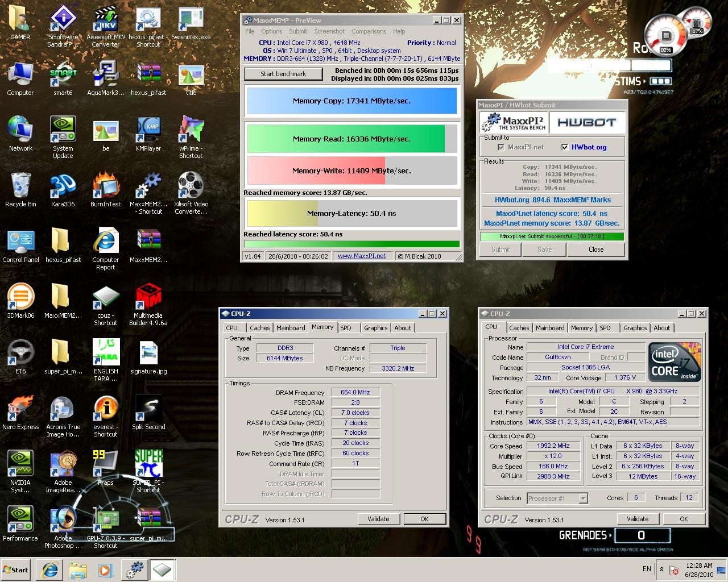The image size is (728, 582).
Task: Launch smart6 desktop icon
Action: tap(63, 79)
